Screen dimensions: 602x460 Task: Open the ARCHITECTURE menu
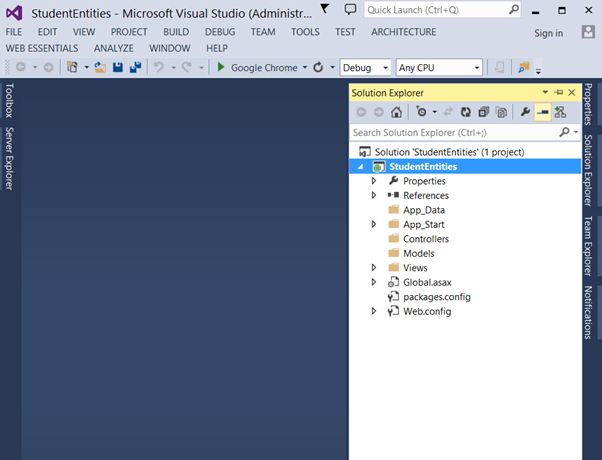[x=404, y=32]
